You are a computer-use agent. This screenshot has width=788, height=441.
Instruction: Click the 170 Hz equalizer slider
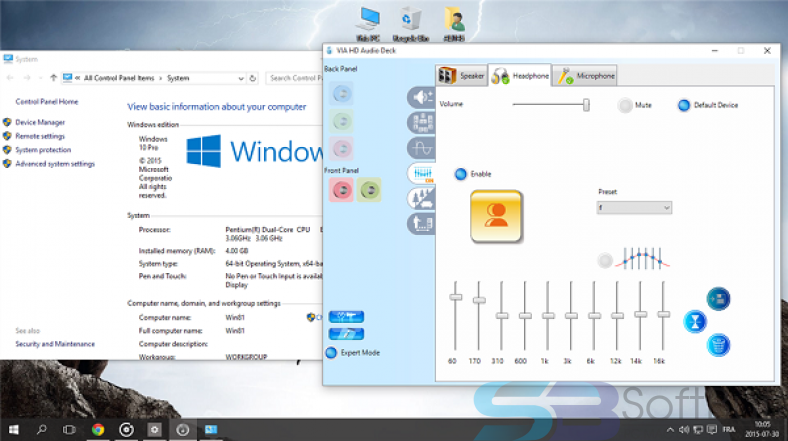coord(479,300)
